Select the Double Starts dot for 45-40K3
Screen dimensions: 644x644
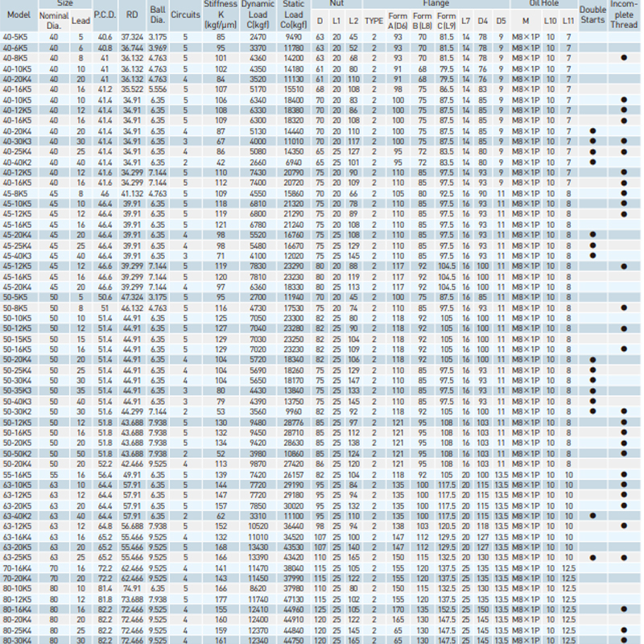point(592,255)
